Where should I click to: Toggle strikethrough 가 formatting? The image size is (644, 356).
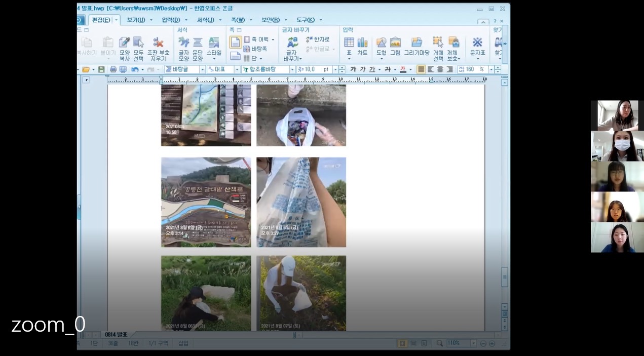tap(388, 69)
